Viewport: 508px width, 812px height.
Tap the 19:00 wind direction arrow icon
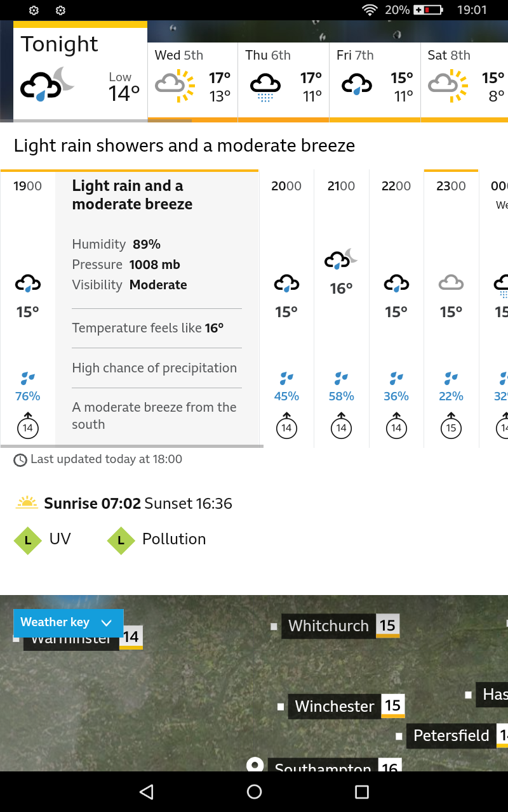coord(28,426)
